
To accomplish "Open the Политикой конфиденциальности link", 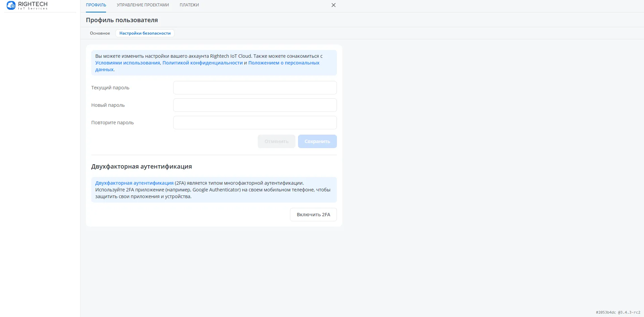I will [202, 63].
